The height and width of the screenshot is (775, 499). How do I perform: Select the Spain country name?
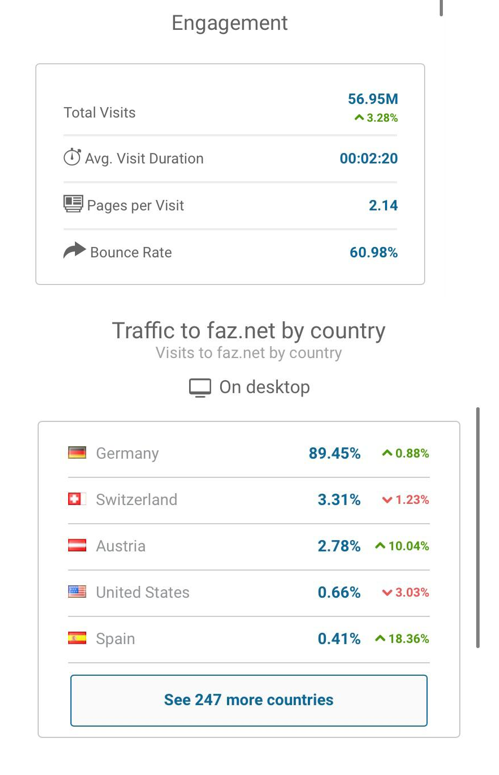(x=115, y=639)
